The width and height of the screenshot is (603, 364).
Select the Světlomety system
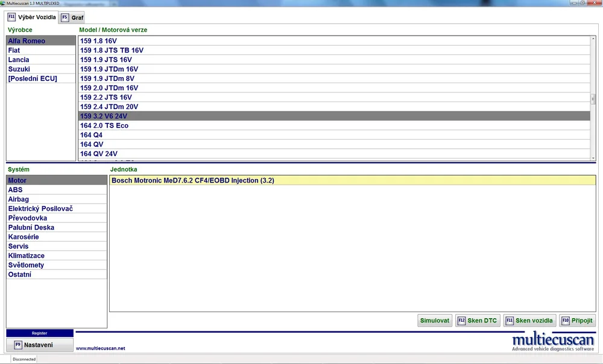[x=57, y=265]
